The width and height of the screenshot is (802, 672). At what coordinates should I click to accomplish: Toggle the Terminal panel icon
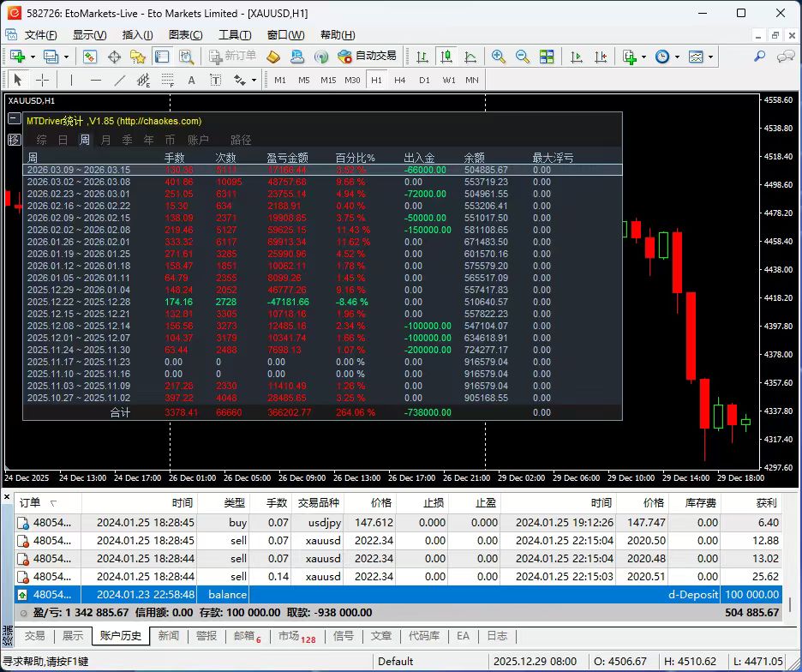coord(162,57)
